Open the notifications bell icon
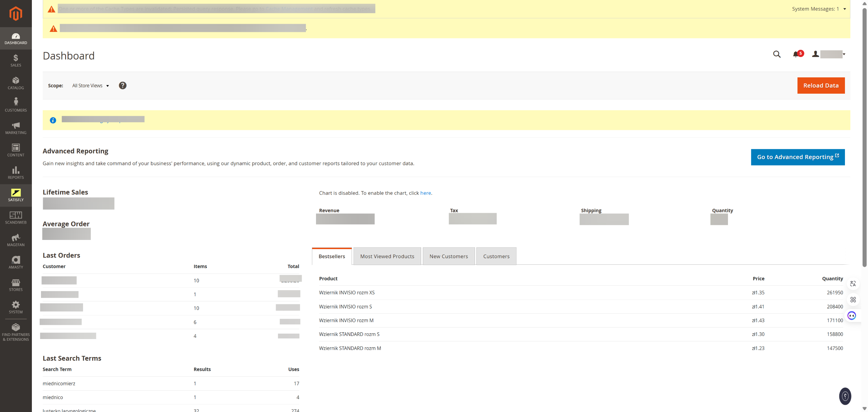The width and height of the screenshot is (868, 412). 796,54
